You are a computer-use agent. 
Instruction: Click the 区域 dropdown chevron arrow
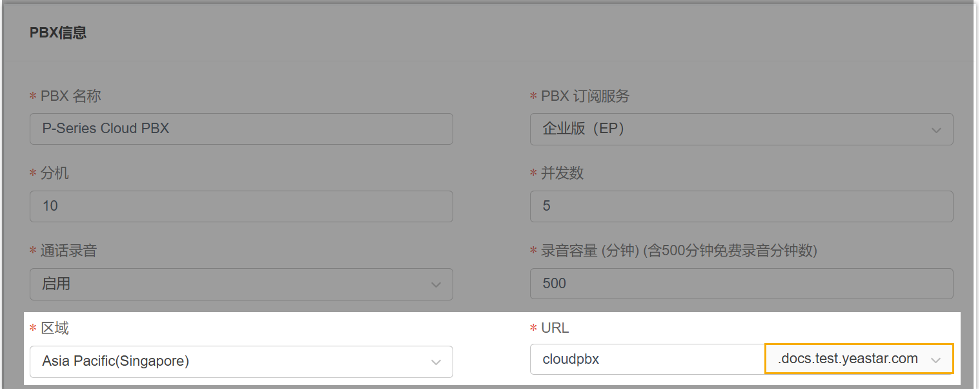point(436,363)
